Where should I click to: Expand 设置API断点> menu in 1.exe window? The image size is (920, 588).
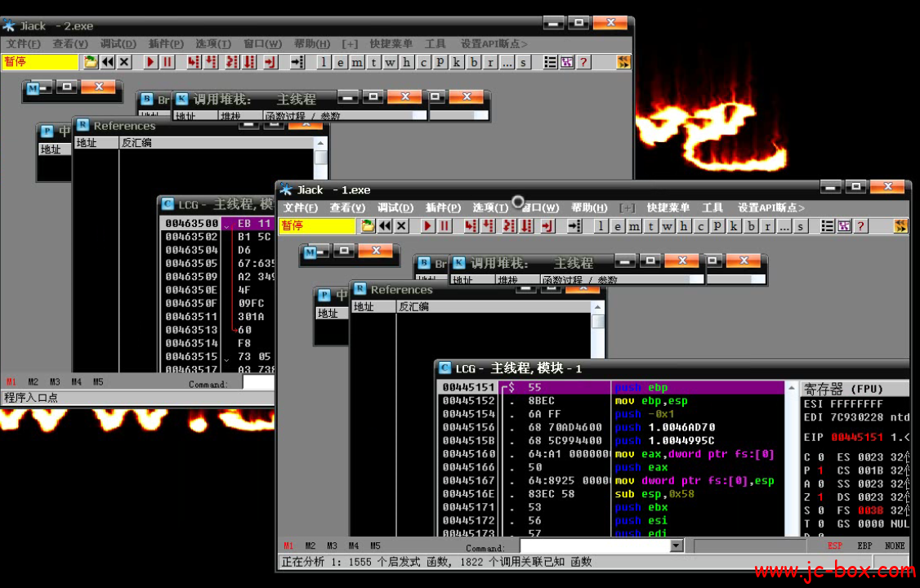[x=770, y=208]
